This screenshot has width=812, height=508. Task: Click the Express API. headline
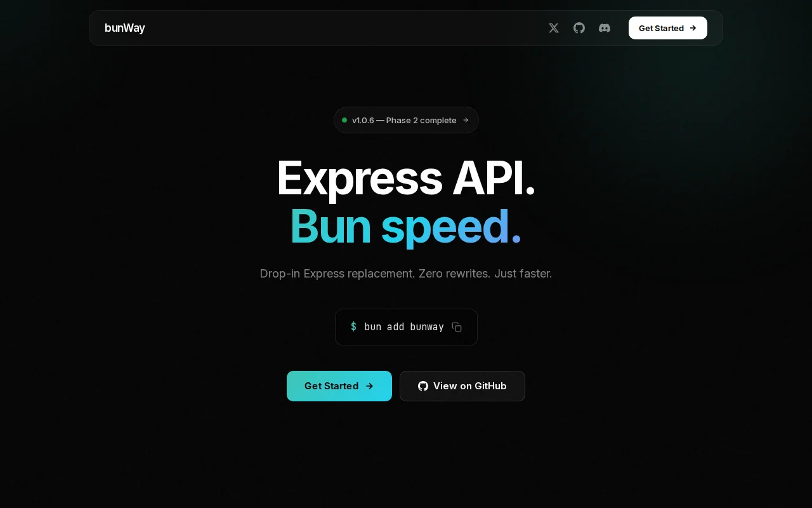point(406,178)
